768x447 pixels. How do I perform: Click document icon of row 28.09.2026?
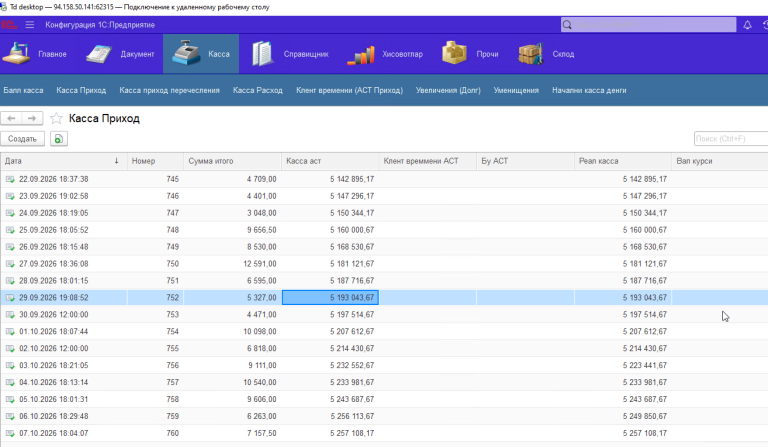tap(10, 281)
